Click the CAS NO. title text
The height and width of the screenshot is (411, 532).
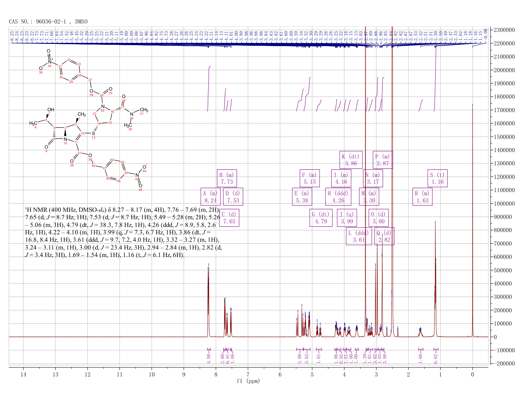pyautogui.click(x=48, y=22)
